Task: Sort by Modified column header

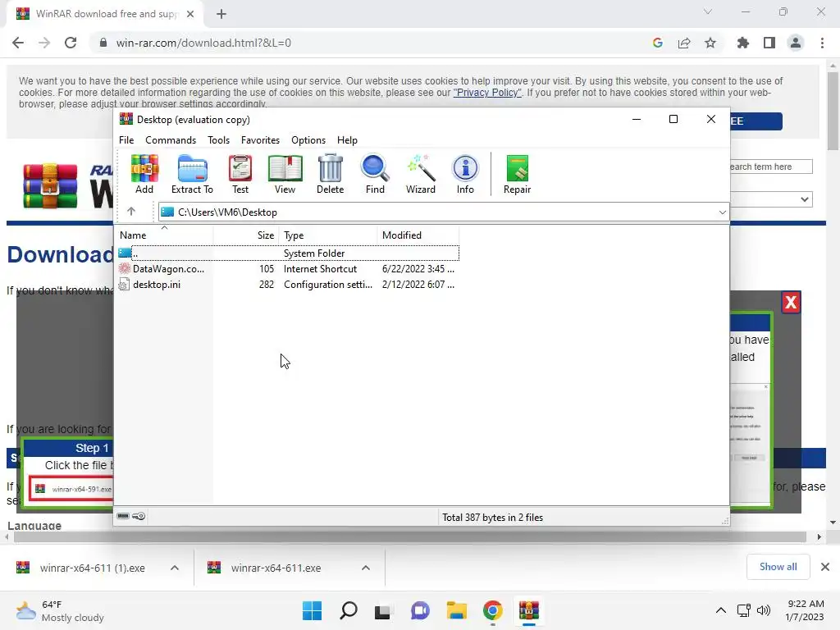Action: coord(418,235)
